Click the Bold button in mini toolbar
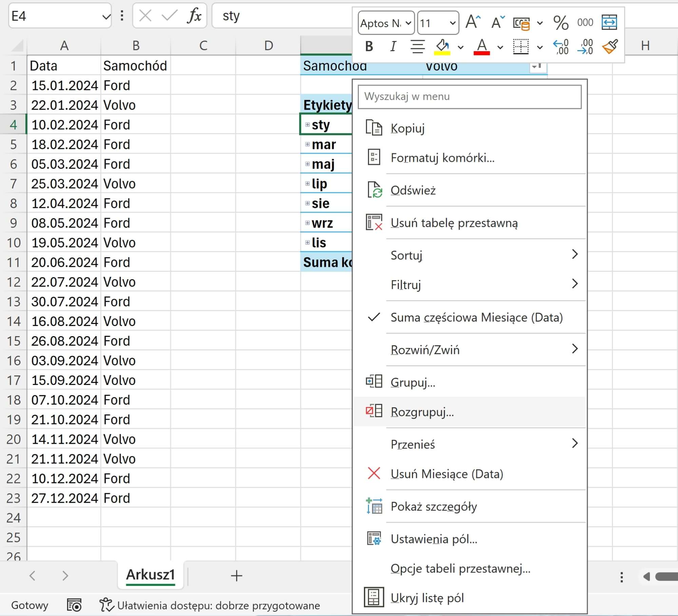678x616 pixels. tap(369, 46)
